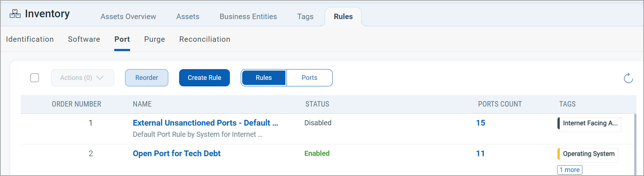Viewport: 644px width, 176px height.
Task: Toggle the select-all rules checkbox
Action: [x=35, y=78]
